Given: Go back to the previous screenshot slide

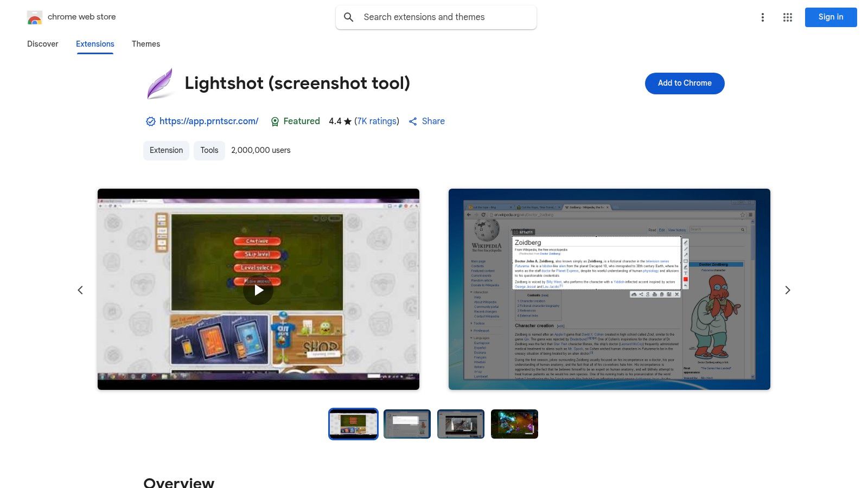Looking at the screenshot, I should pos(80,290).
